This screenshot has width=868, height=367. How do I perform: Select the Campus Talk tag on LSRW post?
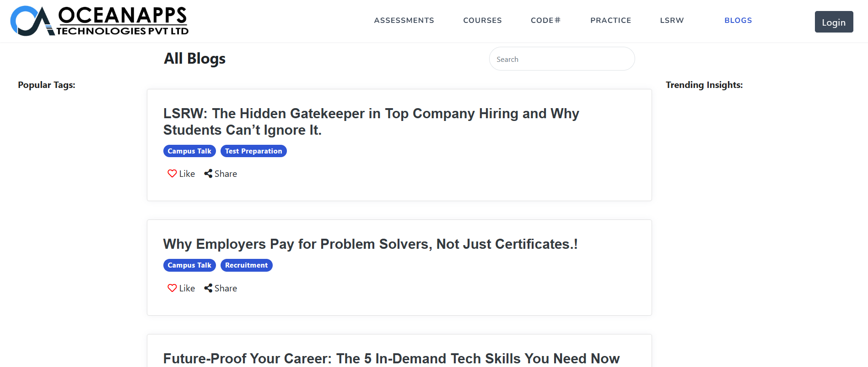189,151
